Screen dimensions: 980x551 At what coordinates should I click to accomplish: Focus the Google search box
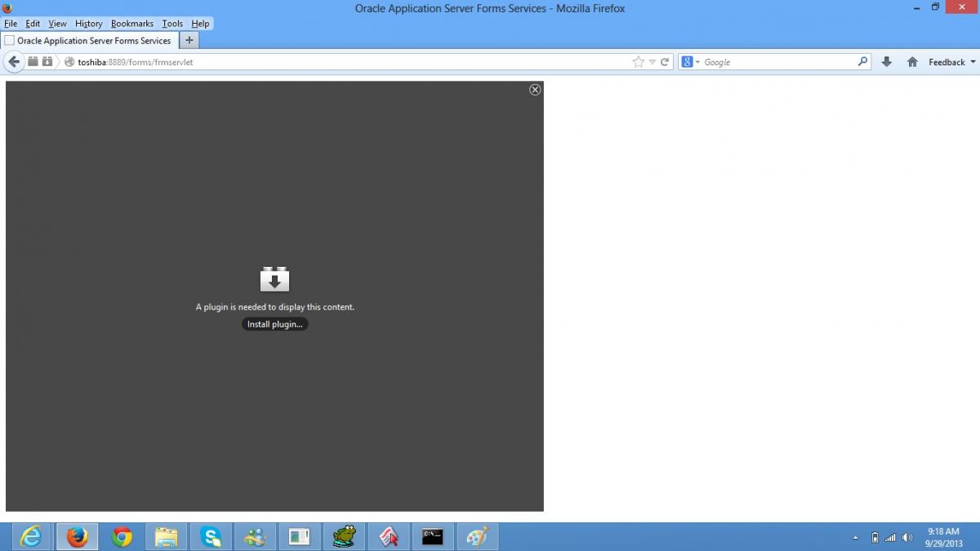click(776, 62)
